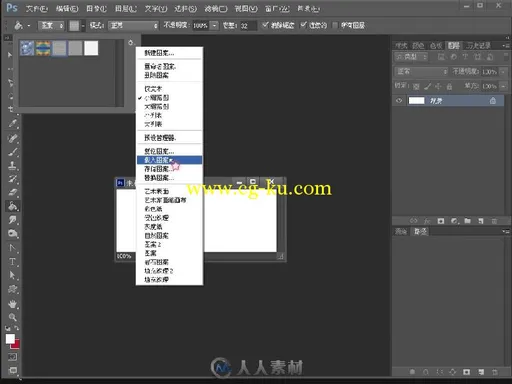Screen dimensions: 512x384
Task: Select the Healing Brush tool
Action: tap(12, 138)
